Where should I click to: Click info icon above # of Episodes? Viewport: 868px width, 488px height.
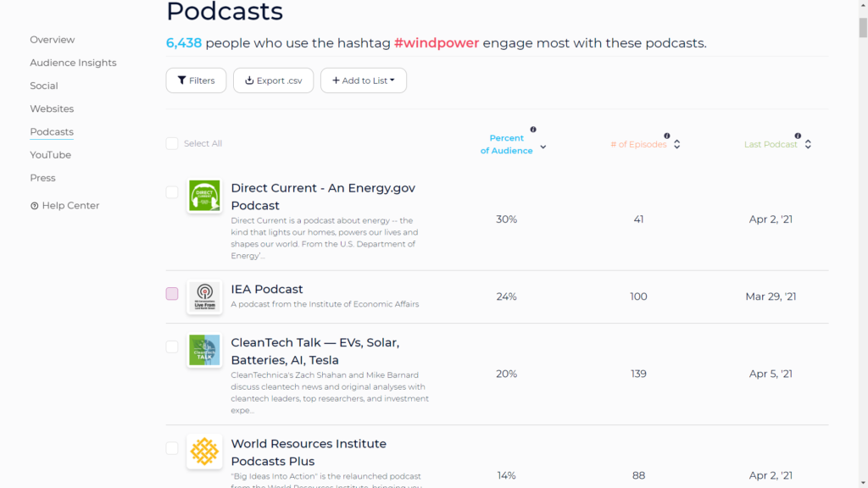[667, 136]
